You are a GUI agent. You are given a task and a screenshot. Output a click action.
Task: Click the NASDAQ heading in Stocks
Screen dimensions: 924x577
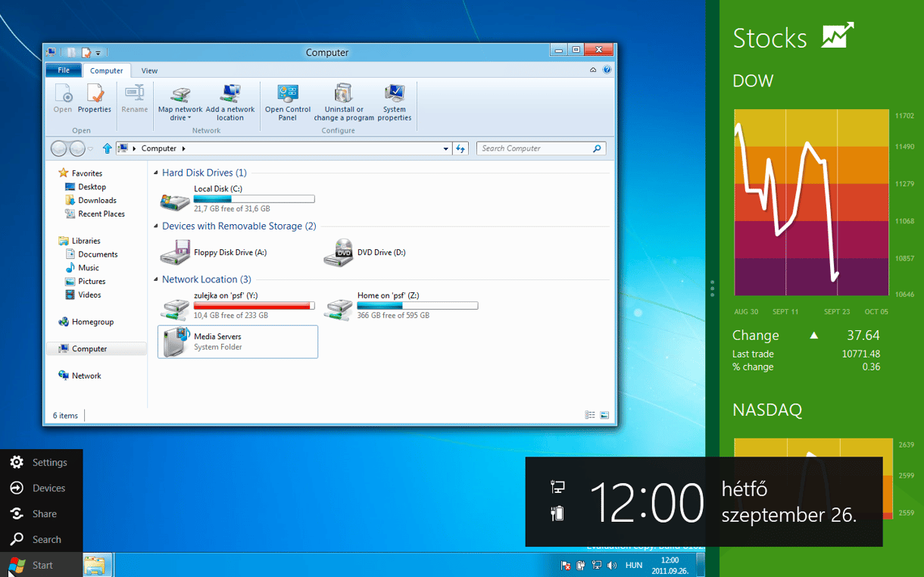point(767,410)
